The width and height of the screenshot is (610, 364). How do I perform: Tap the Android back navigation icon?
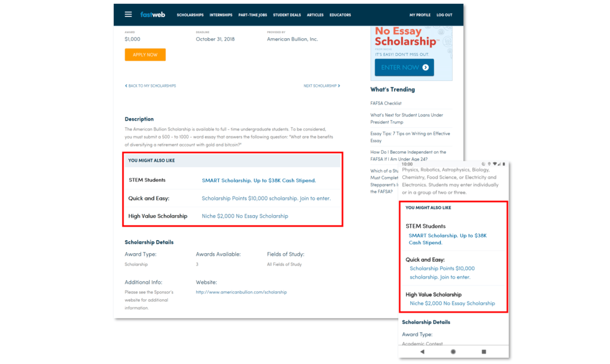[422, 352]
